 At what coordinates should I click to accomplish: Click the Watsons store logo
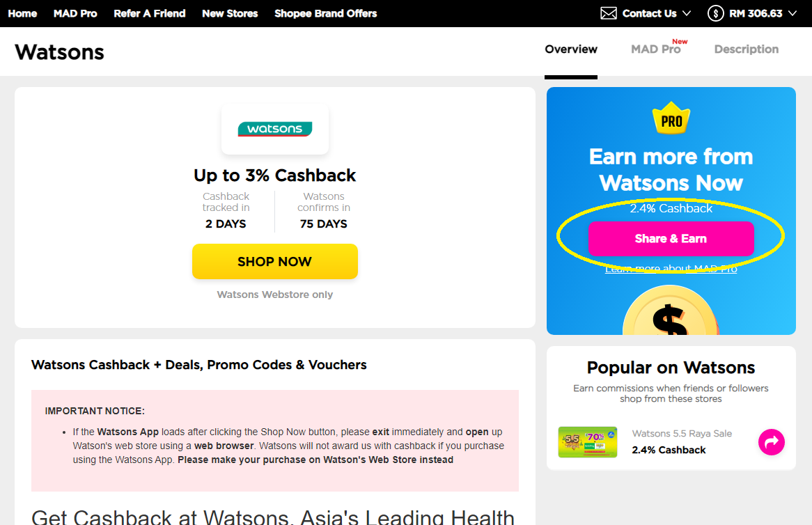(275, 129)
